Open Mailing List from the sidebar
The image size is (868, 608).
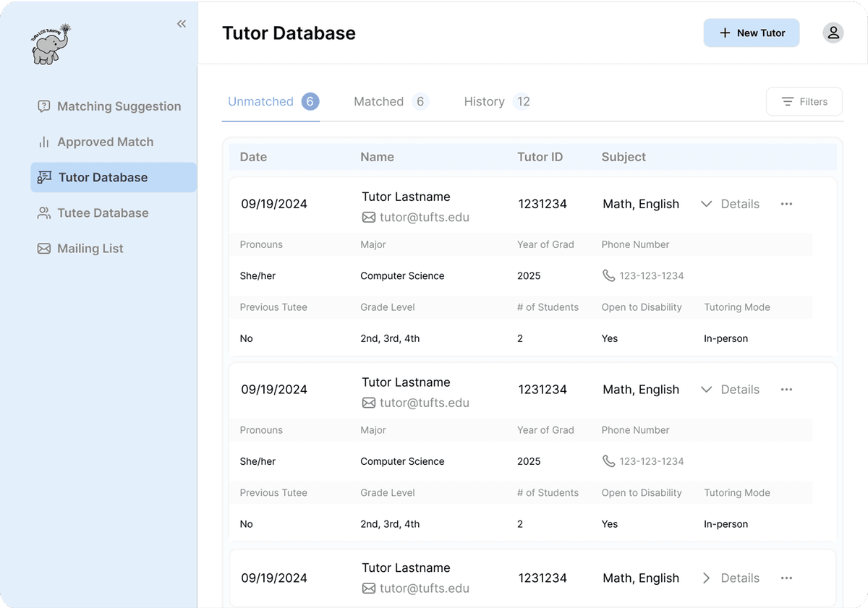(81, 248)
